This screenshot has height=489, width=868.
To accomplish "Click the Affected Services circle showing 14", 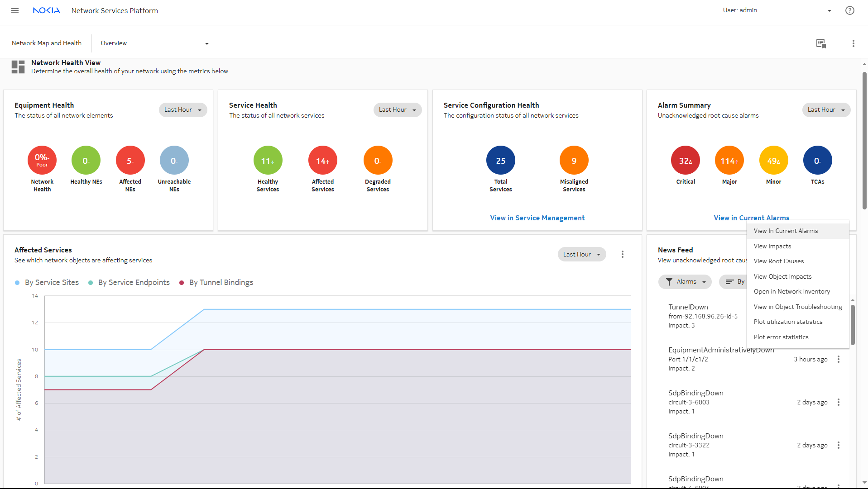I will [x=322, y=160].
